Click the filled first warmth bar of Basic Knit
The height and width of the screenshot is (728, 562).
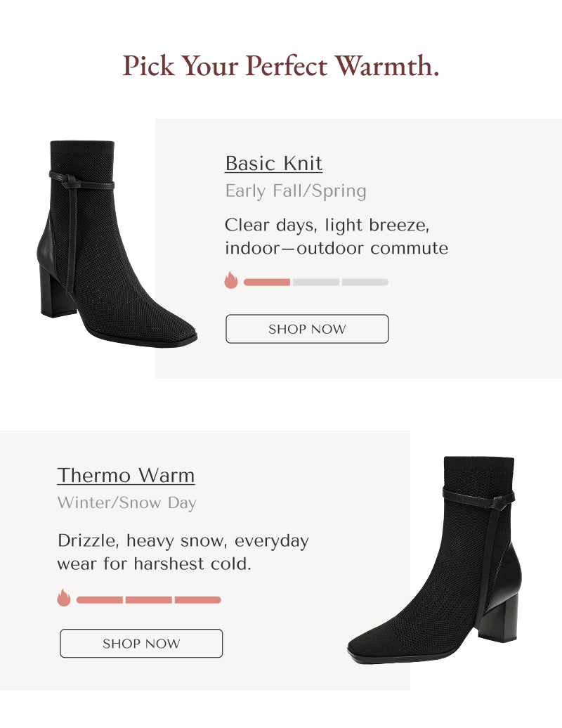point(267,282)
